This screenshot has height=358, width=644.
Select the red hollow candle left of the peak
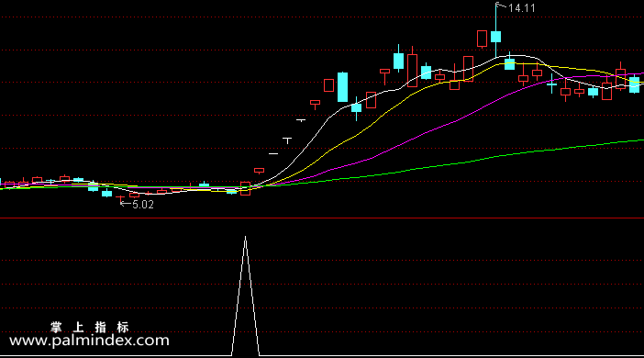click(x=482, y=39)
